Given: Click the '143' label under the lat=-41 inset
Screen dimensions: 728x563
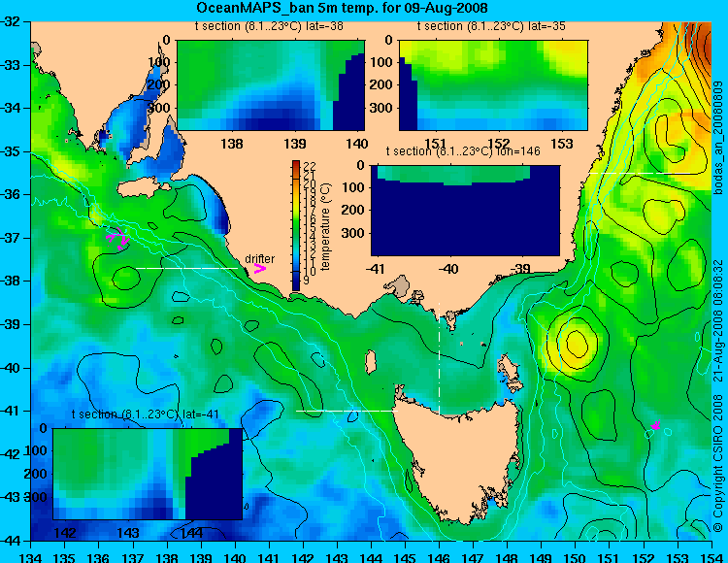Looking at the screenshot, I should click(128, 533).
